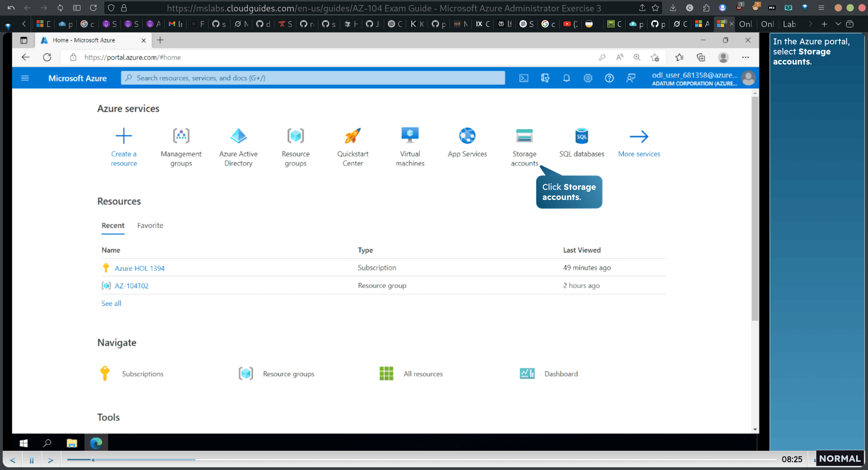Click More services arrow
The height and width of the screenshot is (470, 868).
639,136
